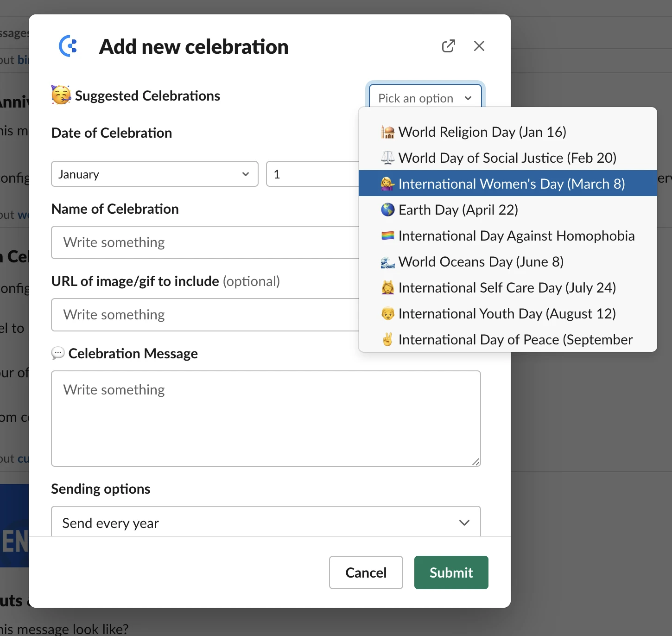Click the scales emoji for Social Justice
Viewport: 672px width, 636px height.
[x=388, y=158]
